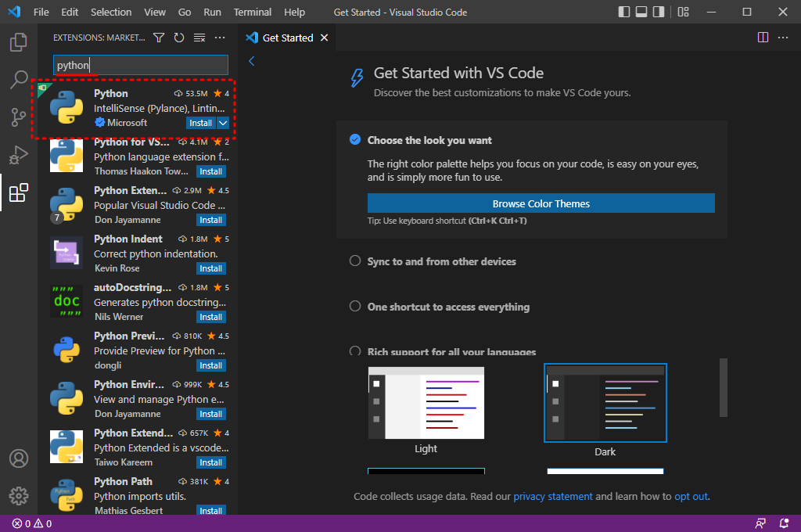The height and width of the screenshot is (532, 801).
Task: Install Python Extended by Taiwo Kareem
Action: [x=211, y=463]
